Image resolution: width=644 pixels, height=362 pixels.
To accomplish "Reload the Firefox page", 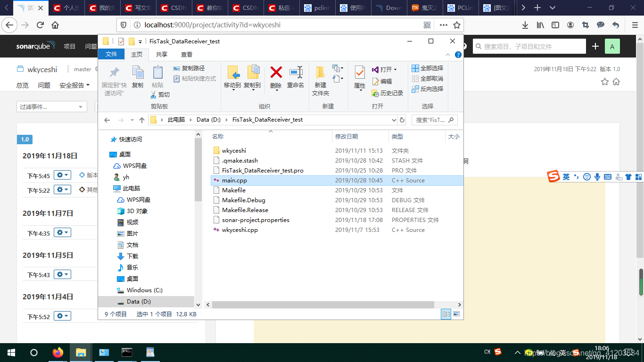I will click(40, 25).
